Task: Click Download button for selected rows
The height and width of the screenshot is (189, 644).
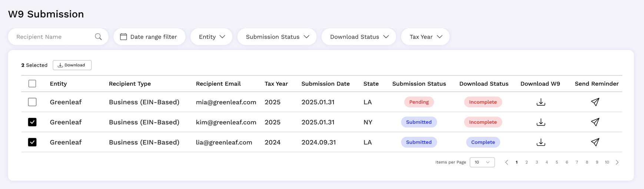Action: coord(72,65)
